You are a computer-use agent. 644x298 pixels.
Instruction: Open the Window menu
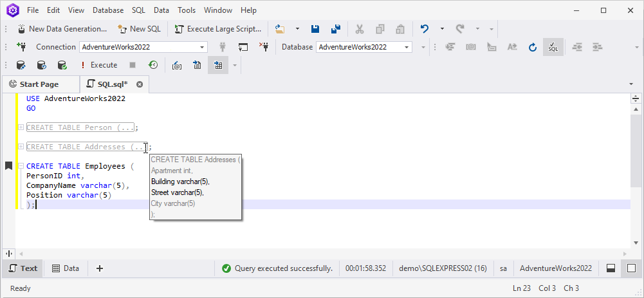pyautogui.click(x=218, y=10)
